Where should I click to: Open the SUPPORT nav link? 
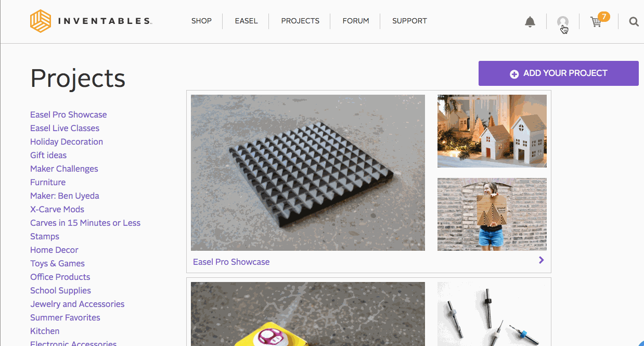(x=409, y=21)
